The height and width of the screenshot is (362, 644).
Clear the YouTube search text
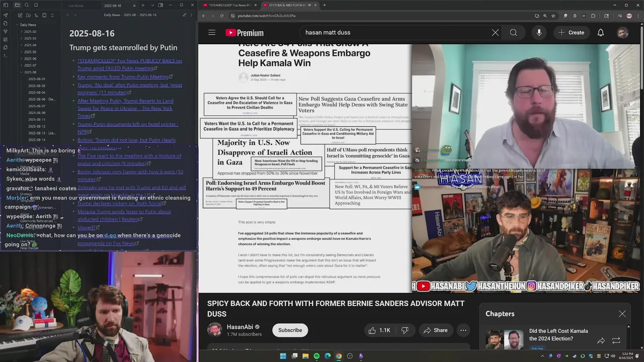tap(495, 33)
